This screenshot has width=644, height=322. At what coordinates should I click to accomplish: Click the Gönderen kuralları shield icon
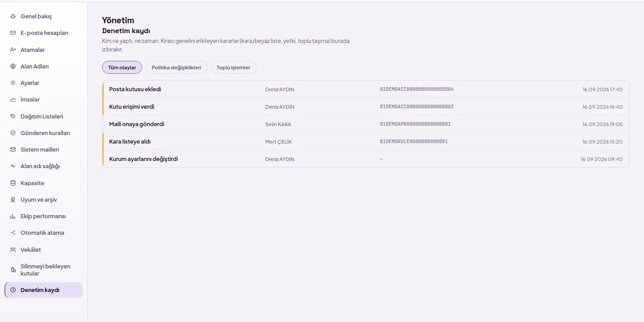tap(13, 133)
